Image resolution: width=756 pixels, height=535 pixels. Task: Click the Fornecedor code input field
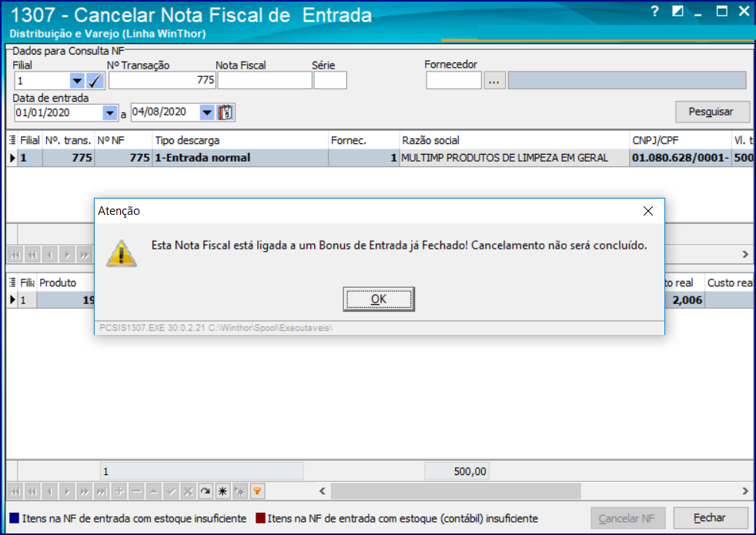pyautogui.click(x=453, y=81)
